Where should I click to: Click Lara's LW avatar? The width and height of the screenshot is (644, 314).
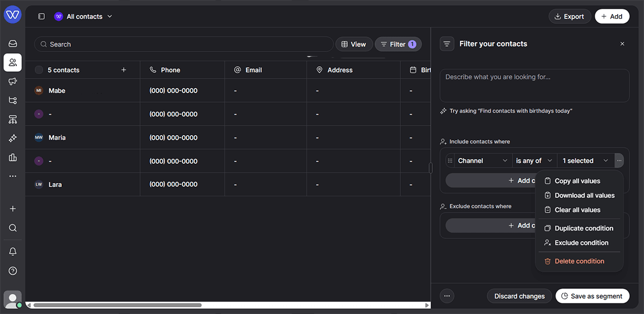pyautogui.click(x=39, y=184)
